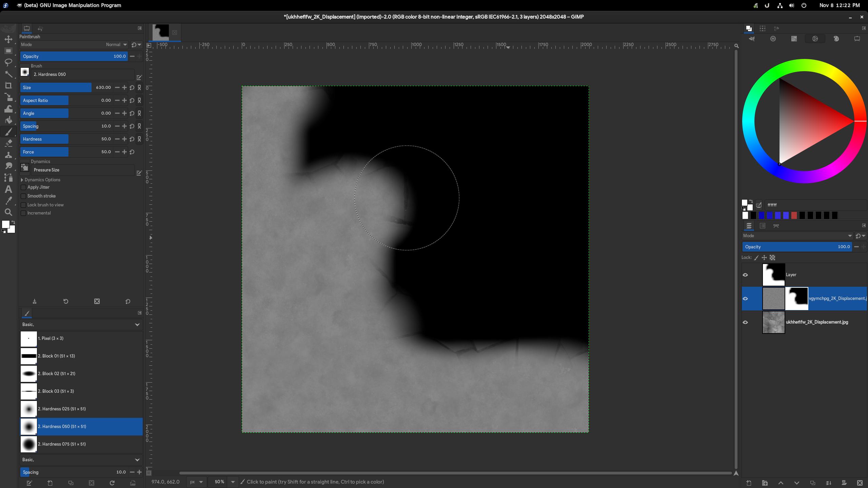Select brush 2. Hardness 075
The image size is (868, 488).
tap(81, 444)
